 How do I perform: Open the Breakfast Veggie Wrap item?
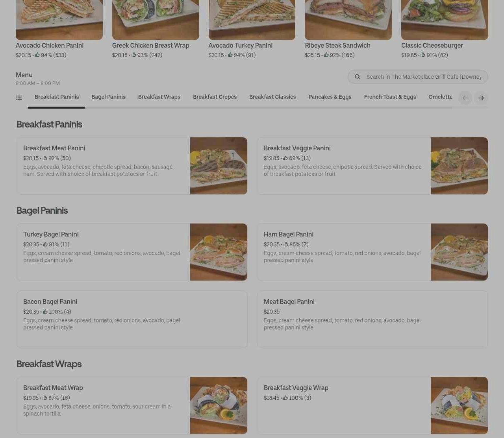[372, 405]
